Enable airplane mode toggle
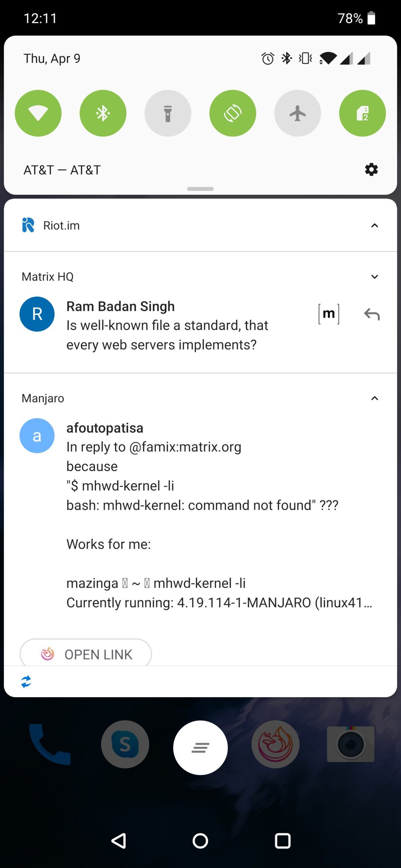 tap(298, 113)
